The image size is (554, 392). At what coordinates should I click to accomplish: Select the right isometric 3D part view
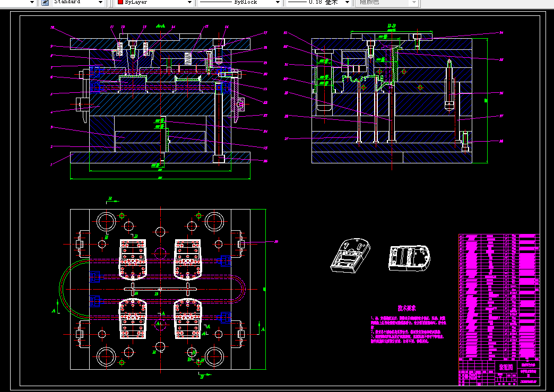pyautogui.click(x=410, y=258)
